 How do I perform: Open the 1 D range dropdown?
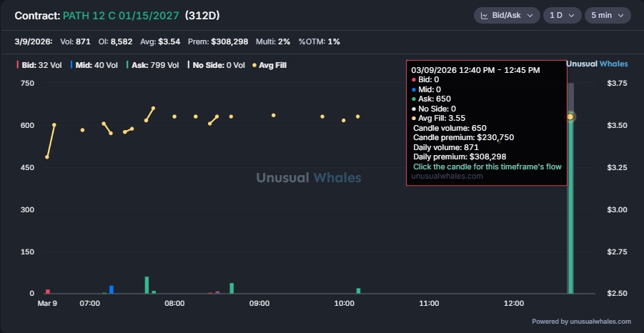click(562, 16)
